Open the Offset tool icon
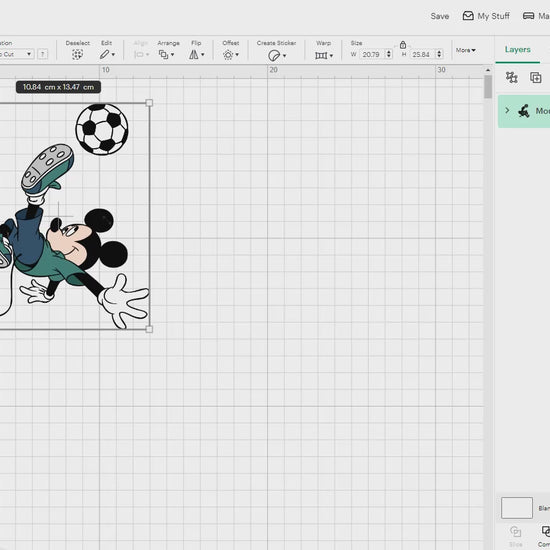The width and height of the screenshot is (550, 550). pos(228,55)
